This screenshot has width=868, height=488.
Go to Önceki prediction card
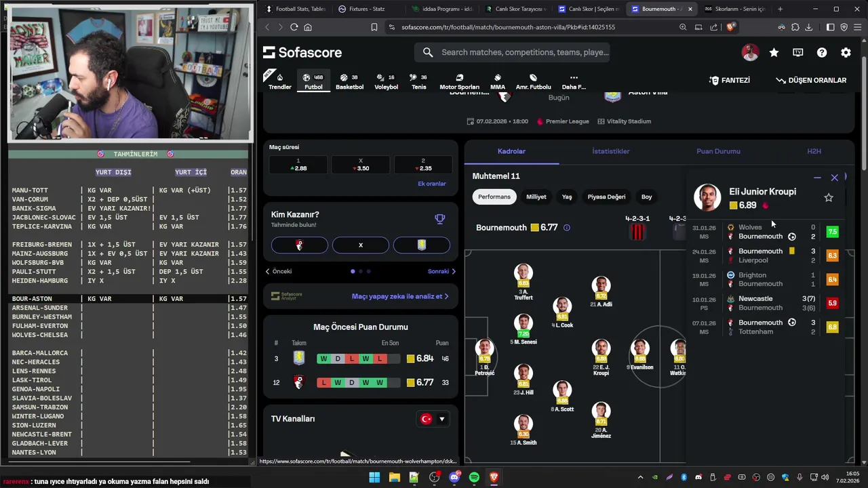279,271
